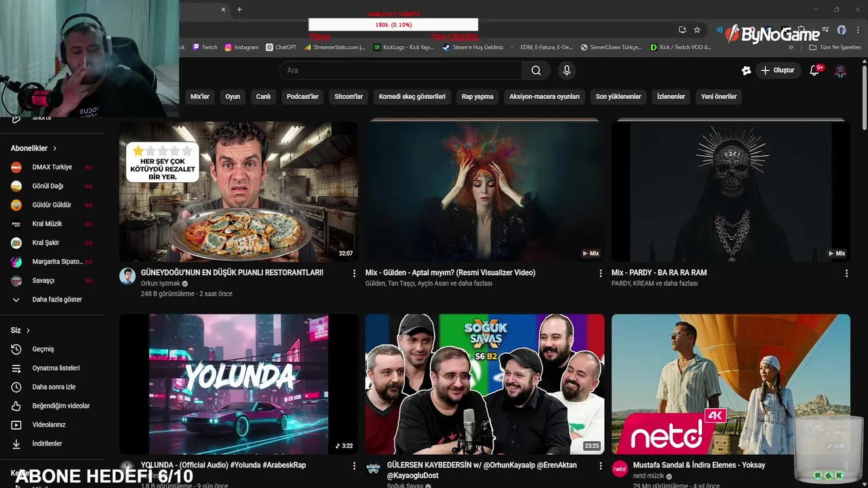Click the Oluştur create button
Image resolution: width=868 pixels, height=488 pixels.
point(778,70)
